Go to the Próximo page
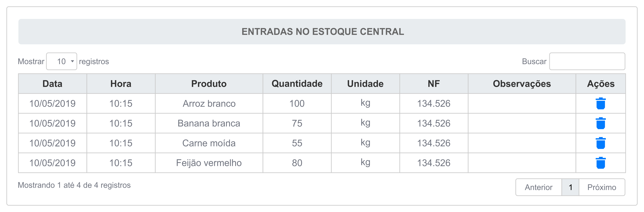The height and width of the screenshot is (212, 644). pyautogui.click(x=602, y=187)
